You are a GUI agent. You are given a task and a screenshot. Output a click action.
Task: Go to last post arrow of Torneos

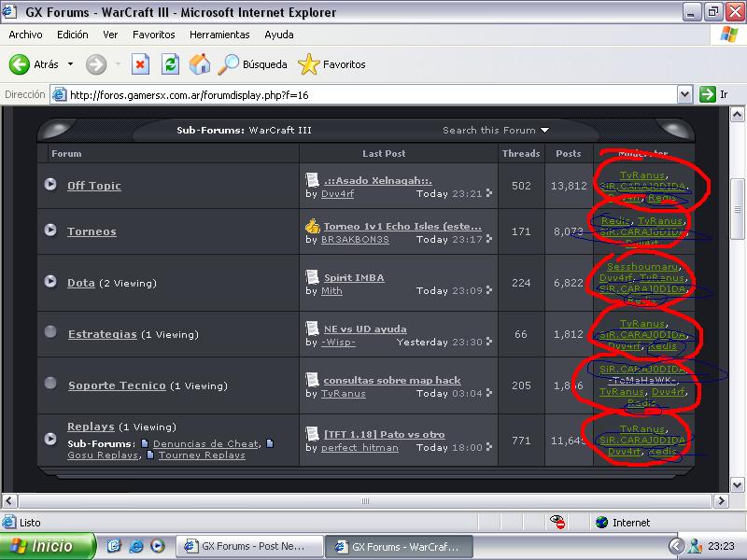(488, 239)
